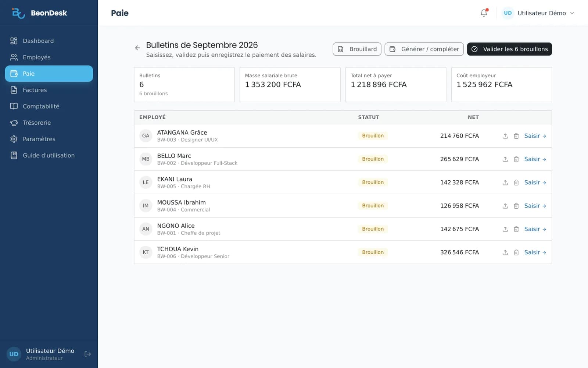This screenshot has width=588, height=368.
Task: Click the export icon in EKANI Laura row
Action: click(505, 183)
